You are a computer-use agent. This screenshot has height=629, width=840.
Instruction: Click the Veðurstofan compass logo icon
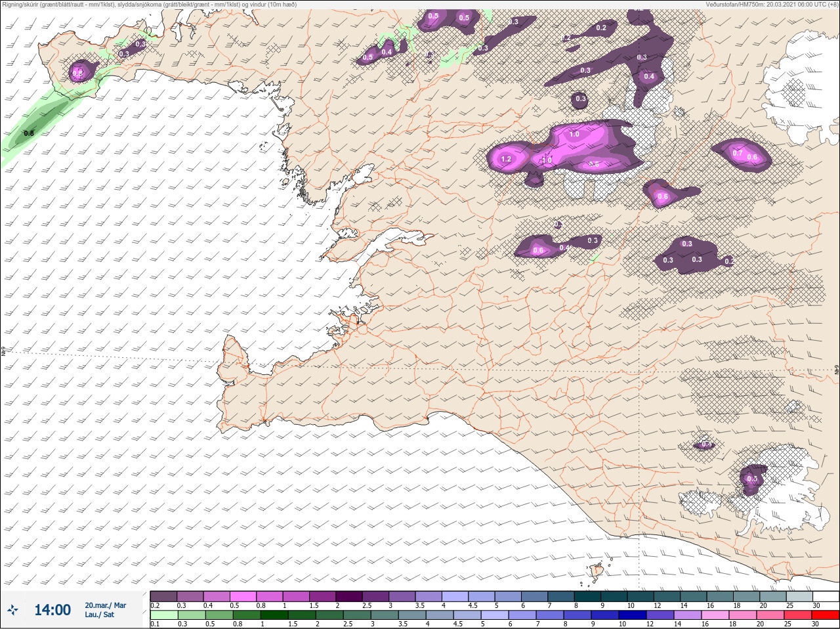(13, 610)
